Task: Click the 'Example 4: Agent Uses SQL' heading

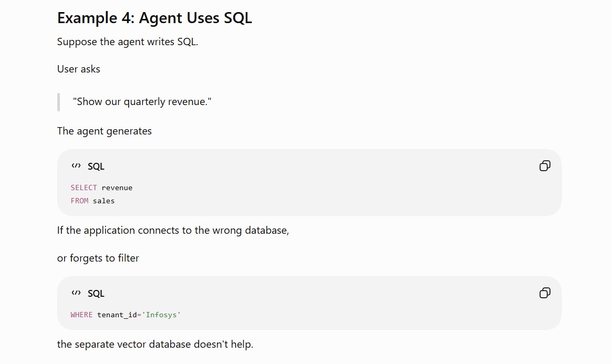Action: point(154,18)
